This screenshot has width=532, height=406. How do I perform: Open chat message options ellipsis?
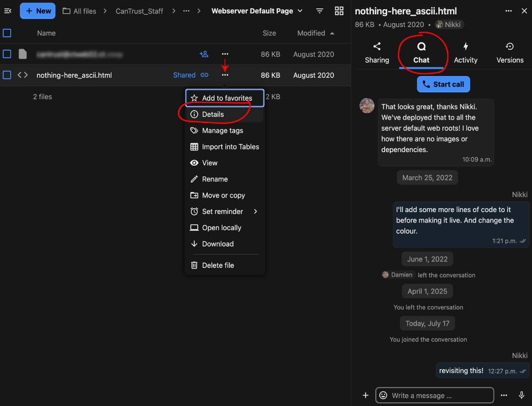click(x=504, y=395)
